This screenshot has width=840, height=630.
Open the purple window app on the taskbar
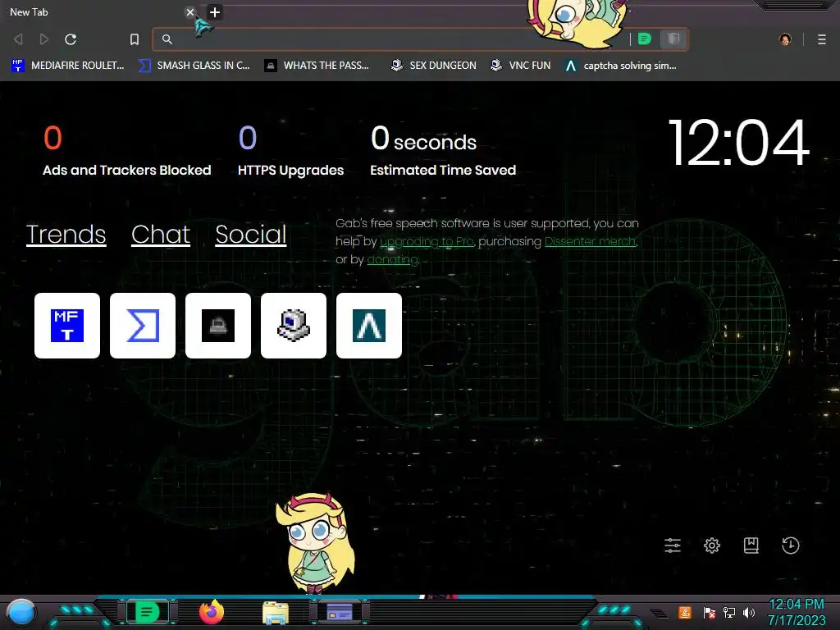coord(340,612)
